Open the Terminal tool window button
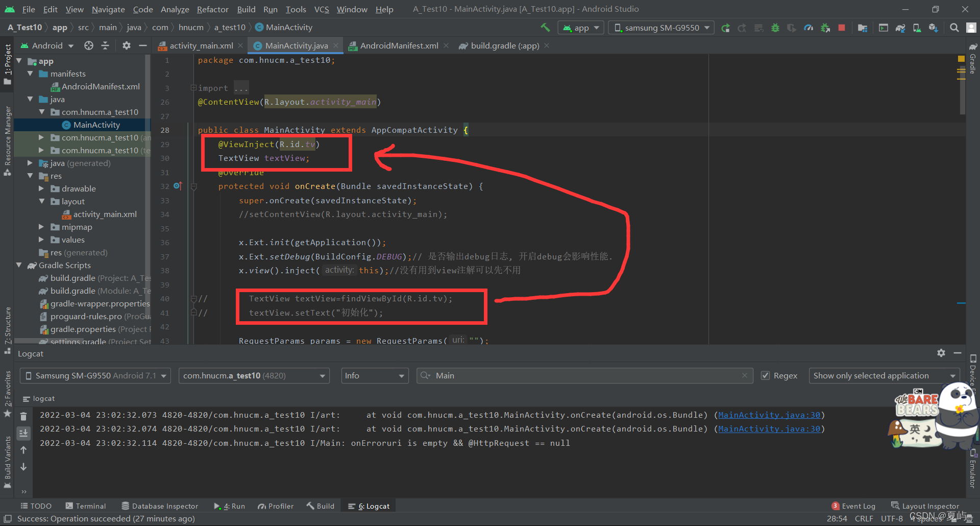 pyautogui.click(x=86, y=506)
